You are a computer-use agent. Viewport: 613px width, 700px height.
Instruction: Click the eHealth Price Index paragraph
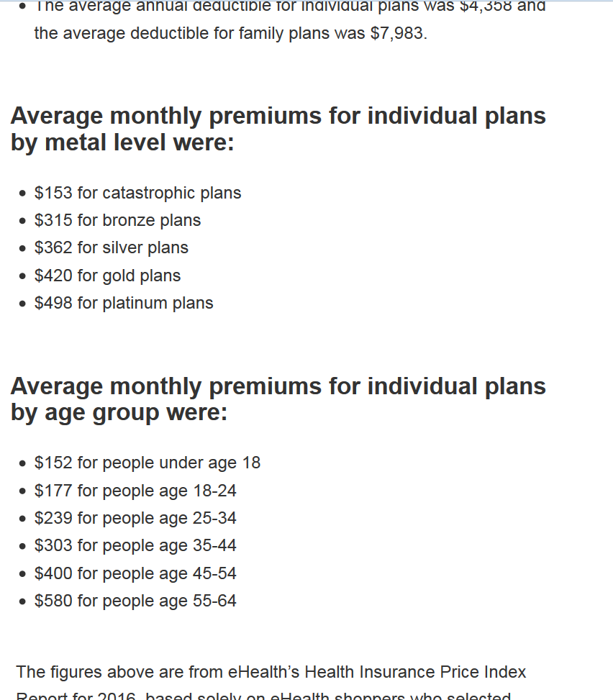271,682
